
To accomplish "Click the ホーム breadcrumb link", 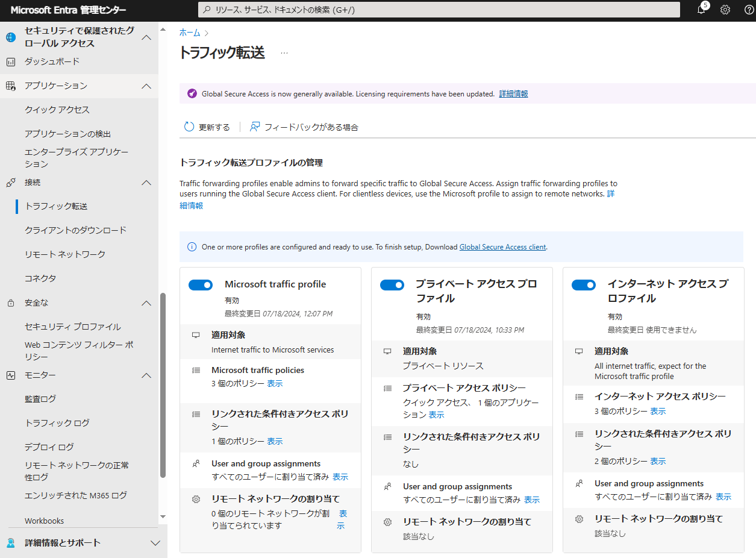I will point(190,33).
